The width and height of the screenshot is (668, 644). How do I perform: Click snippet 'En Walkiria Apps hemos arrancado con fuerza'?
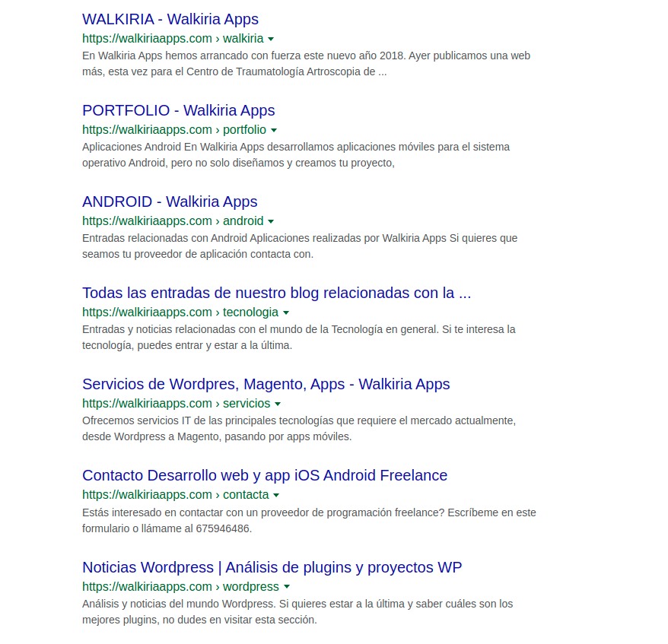[306, 63]
